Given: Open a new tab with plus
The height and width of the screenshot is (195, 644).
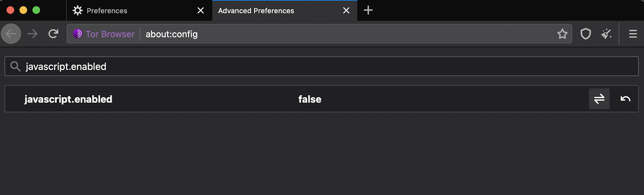Looking at the screenshot, I should coord(368,10).
